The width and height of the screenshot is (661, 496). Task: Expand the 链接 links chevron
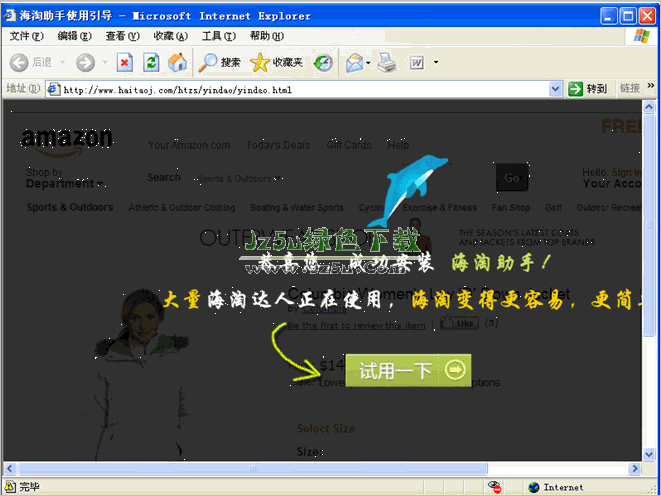(x=650, y=86)
